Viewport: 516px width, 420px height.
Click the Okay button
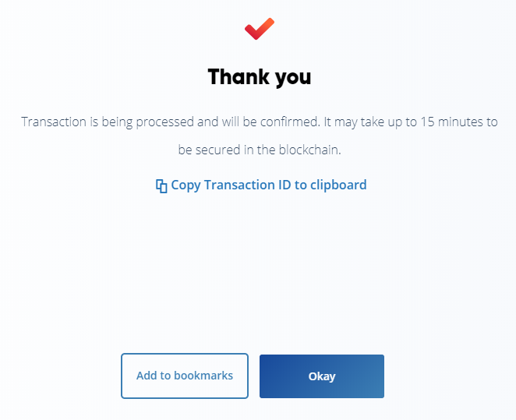322,376
